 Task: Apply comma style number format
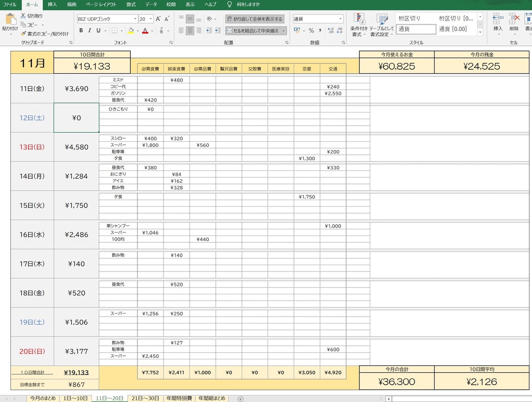coord(320,31)
